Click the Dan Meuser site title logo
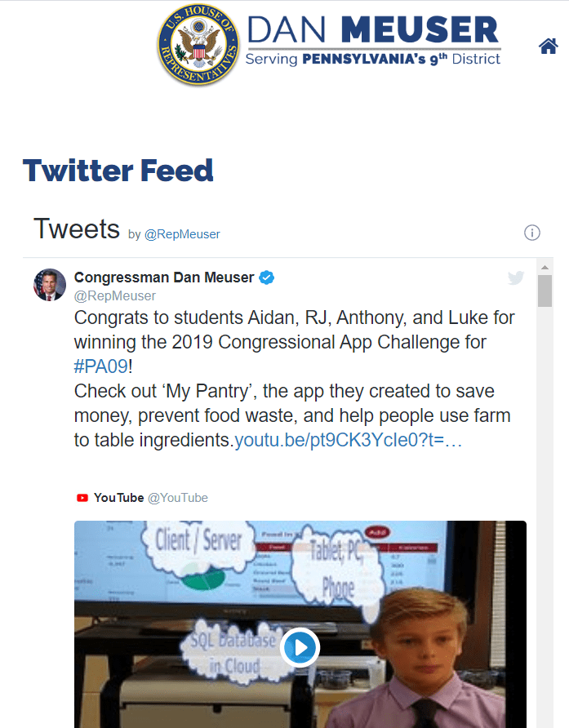This screenshot has height=728, width=569. tap(372, 41)
